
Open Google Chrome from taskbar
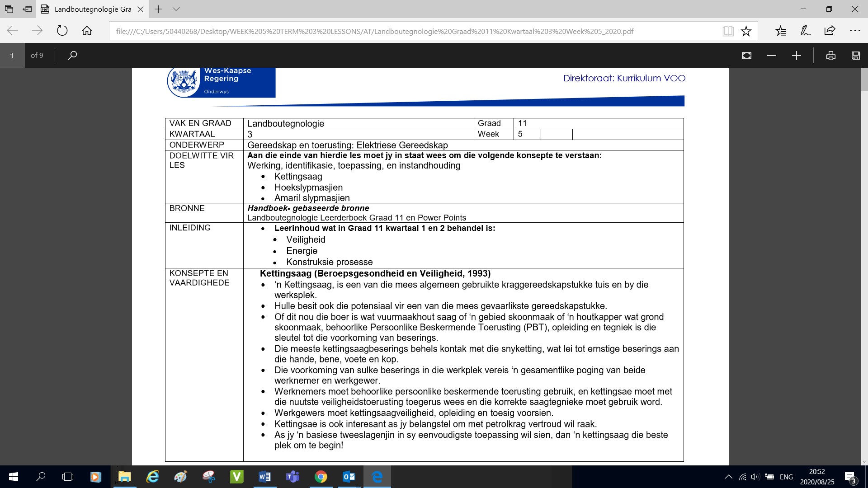(321, 477)
